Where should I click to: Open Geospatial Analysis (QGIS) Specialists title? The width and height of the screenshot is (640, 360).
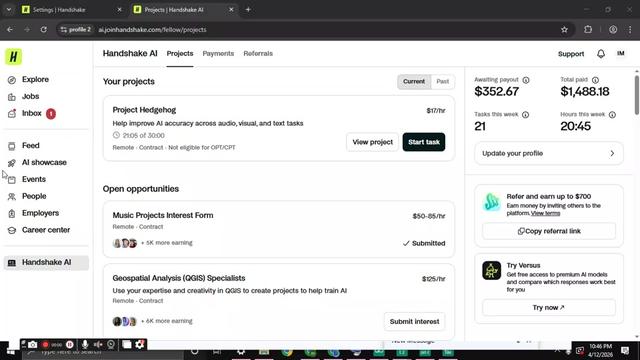point(179,278)
